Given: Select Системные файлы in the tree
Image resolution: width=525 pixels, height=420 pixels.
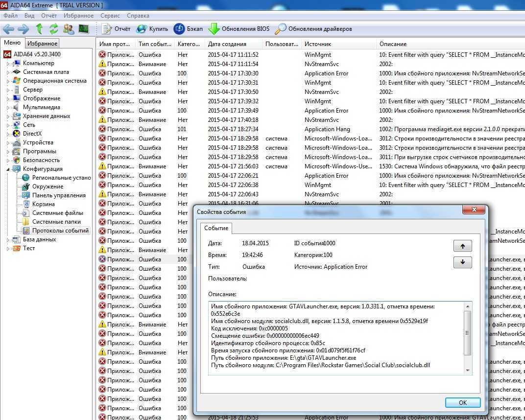Looking at the screenshot, I should (58, 213).
